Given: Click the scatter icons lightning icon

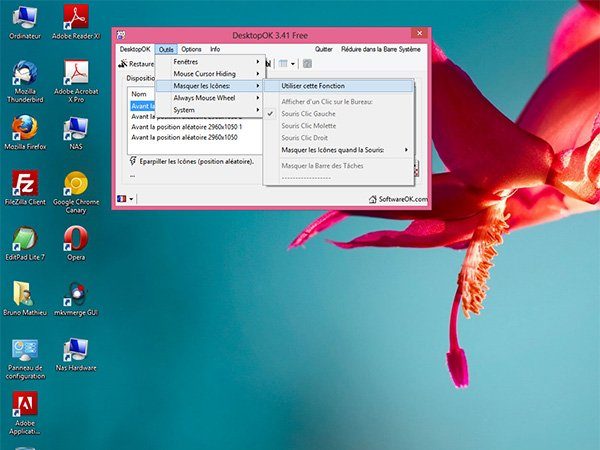Looking at the screenshot, I should point(133,161).
